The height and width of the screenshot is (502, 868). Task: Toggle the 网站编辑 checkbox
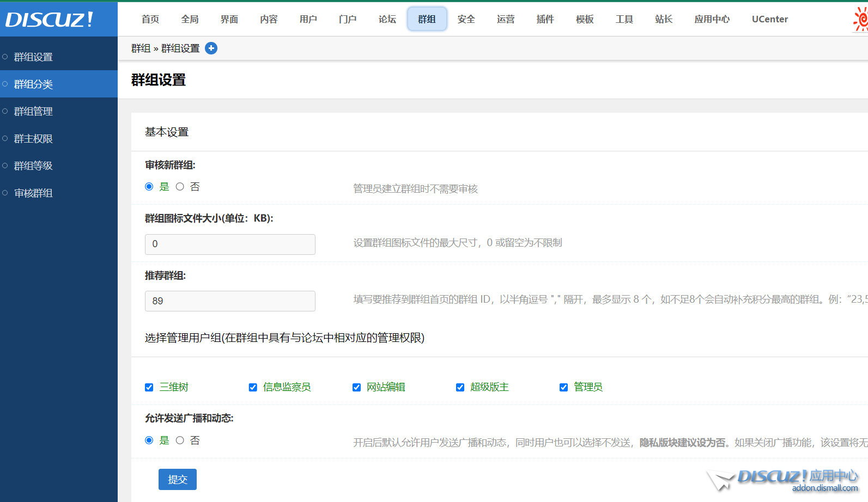pyautogui.click(x=356, y=388)
